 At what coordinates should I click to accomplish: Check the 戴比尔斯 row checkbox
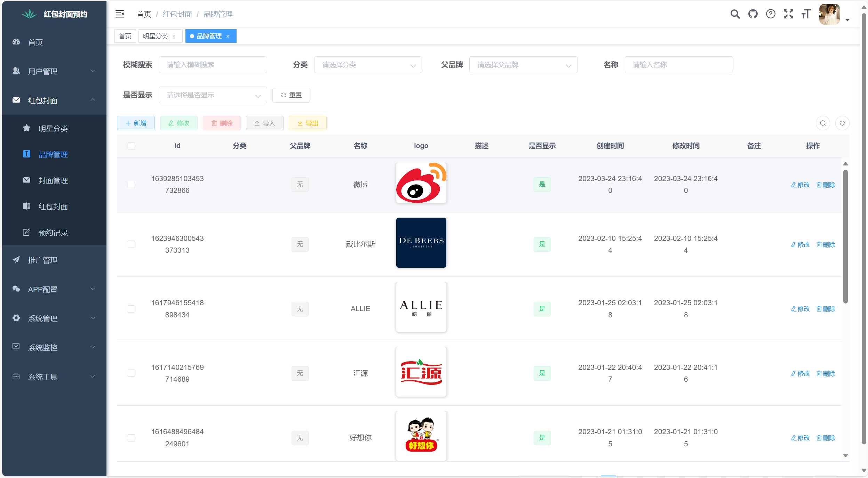click(131, 244)
